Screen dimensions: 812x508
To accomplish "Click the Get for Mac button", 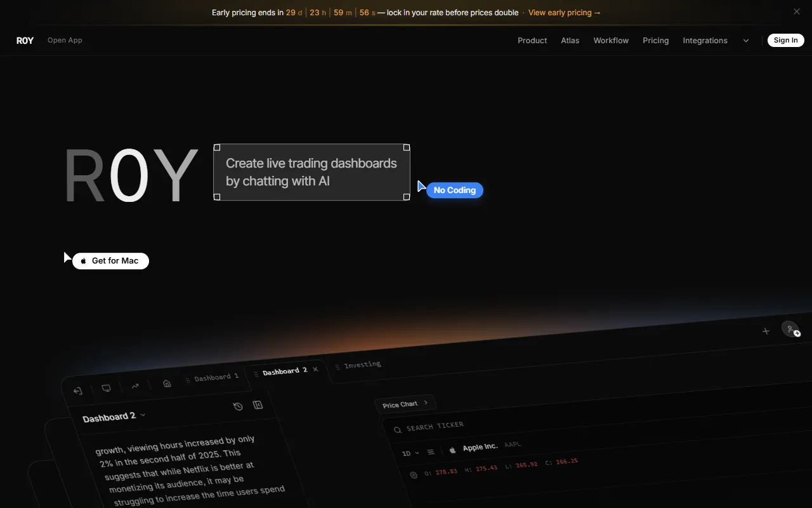I will (x=110, y=261).
